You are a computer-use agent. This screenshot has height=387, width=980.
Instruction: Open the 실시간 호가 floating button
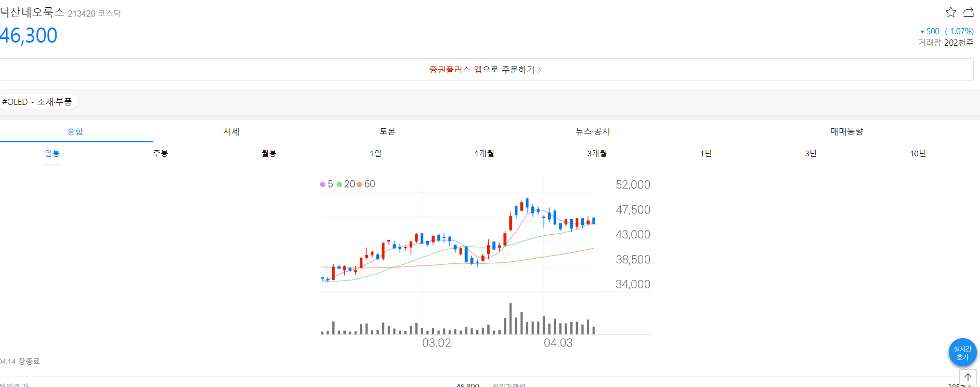click(962, 353)
